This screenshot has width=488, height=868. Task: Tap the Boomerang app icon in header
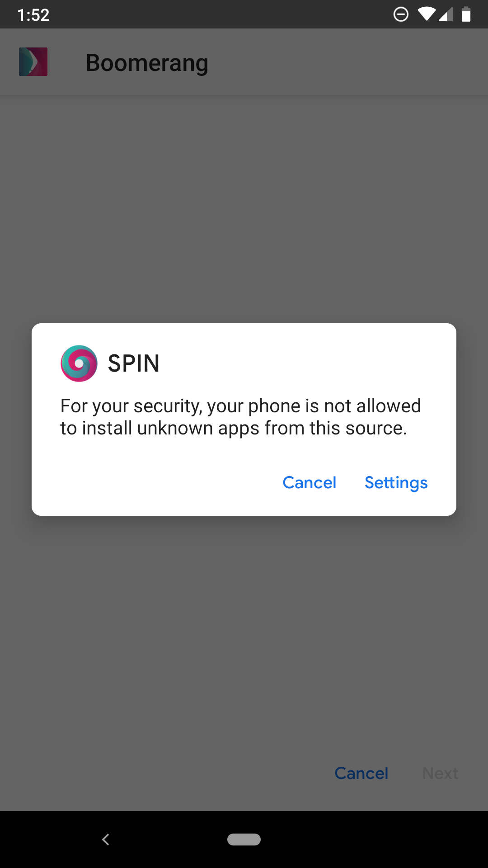point(33,61)
